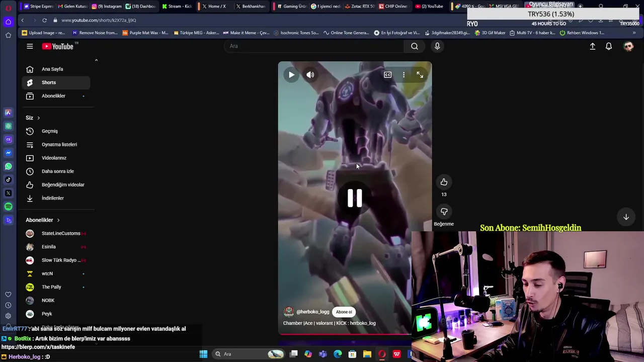Image resolution: width=644 pixels, height=362 pixels.
Task: Open Opera sidebar WhatsApp icon
Action: (8, 166)
